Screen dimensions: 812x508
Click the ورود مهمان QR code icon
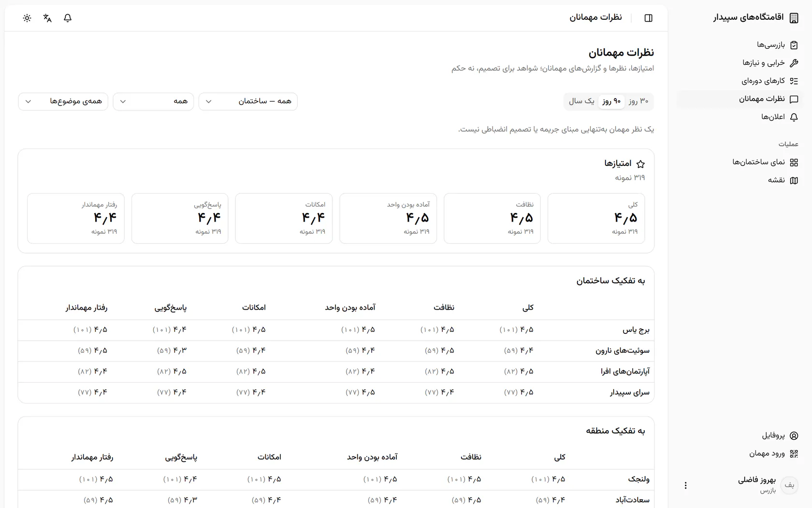click(794, 454)
